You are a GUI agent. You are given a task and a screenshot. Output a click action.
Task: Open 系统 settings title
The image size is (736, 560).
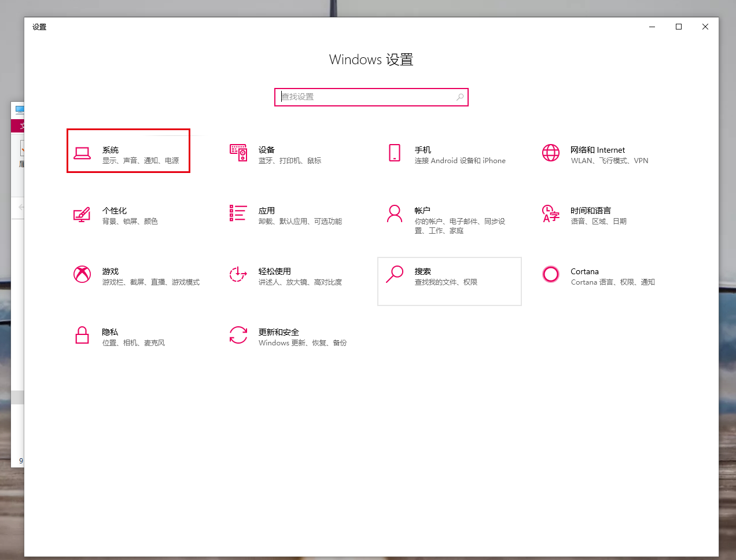coord(111,150)
